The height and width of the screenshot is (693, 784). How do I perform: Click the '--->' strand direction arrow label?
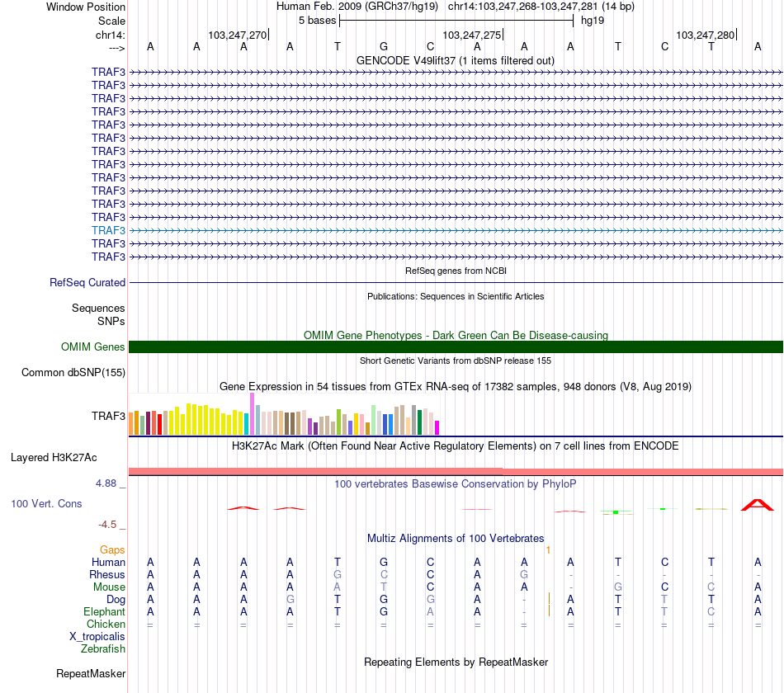pyautogui.click(x=117, y=48)
